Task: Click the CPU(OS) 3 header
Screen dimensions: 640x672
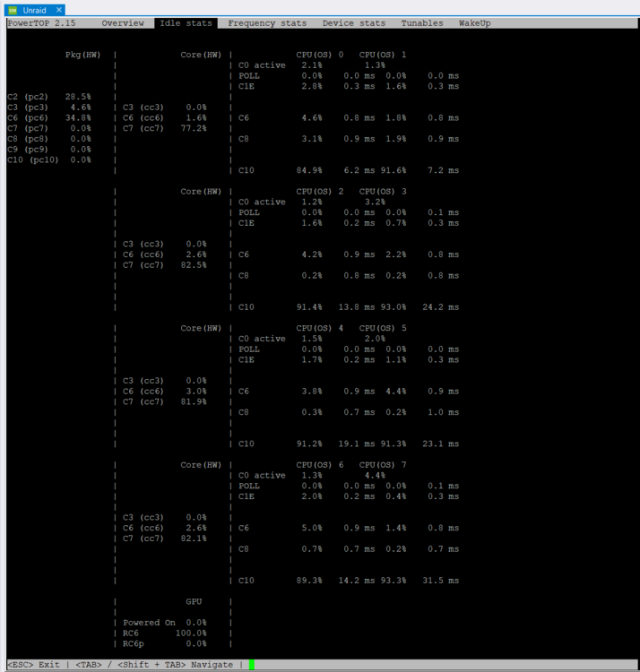Action: click(383, 192)
